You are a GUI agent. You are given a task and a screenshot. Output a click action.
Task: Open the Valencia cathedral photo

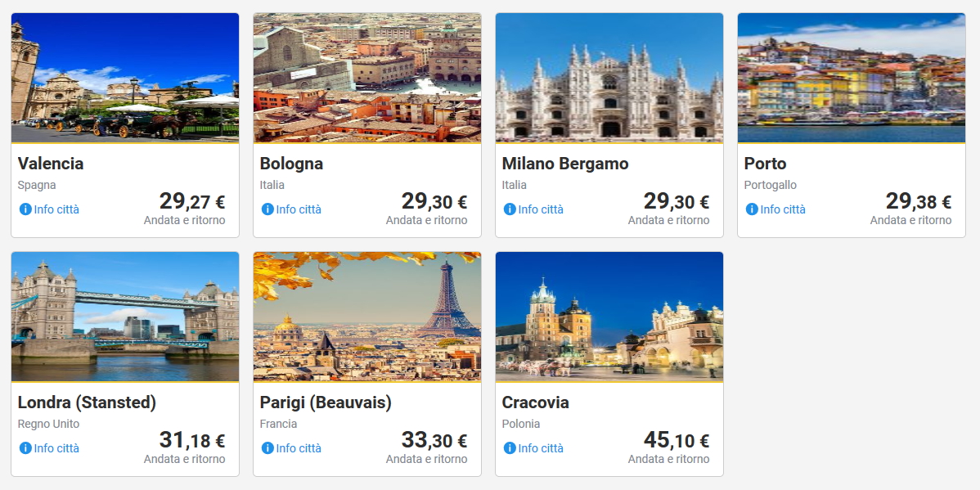coord(125,78)
